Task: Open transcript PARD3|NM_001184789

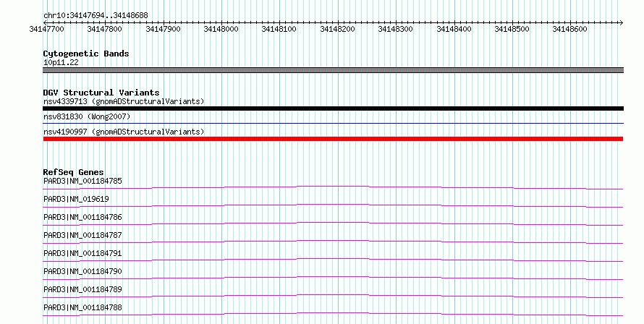Action: pyautogui.click(x=82, y=289)
